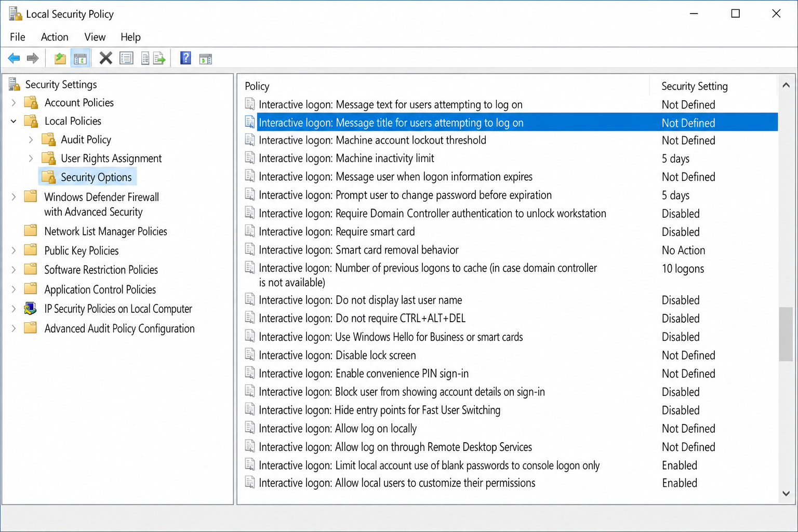Click the vertical scrollbar thumb

(x=786, y=334)
